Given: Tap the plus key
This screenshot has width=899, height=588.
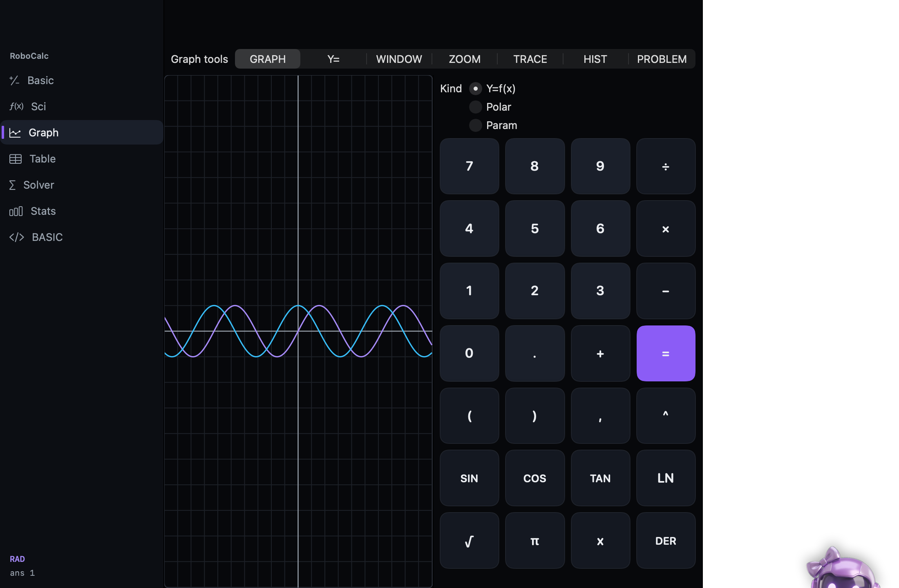Looking at the screenshot, I should click(x=600, y=353).
